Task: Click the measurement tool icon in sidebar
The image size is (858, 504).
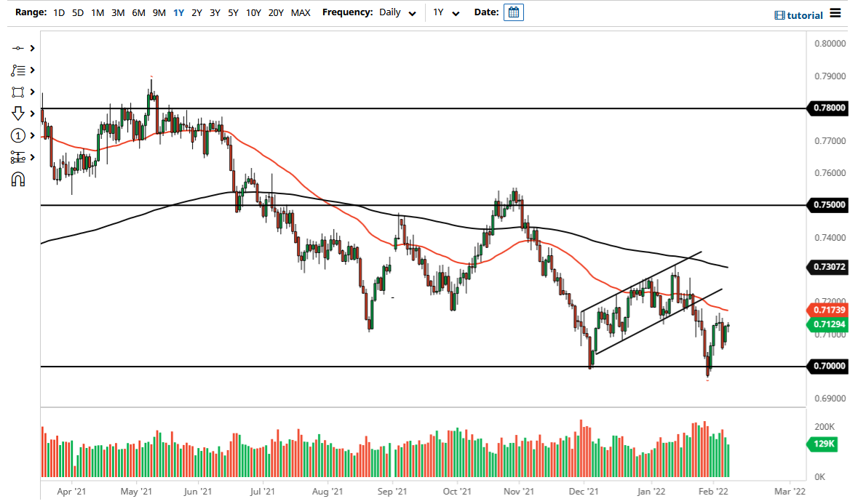Action: tap(18, 157)
